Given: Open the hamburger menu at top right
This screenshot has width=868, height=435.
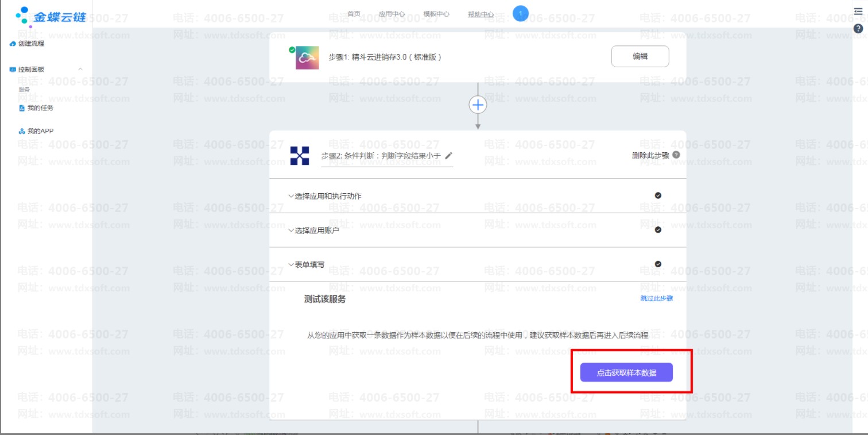Looking at the screenshot, I should click(x=858, y=11).
